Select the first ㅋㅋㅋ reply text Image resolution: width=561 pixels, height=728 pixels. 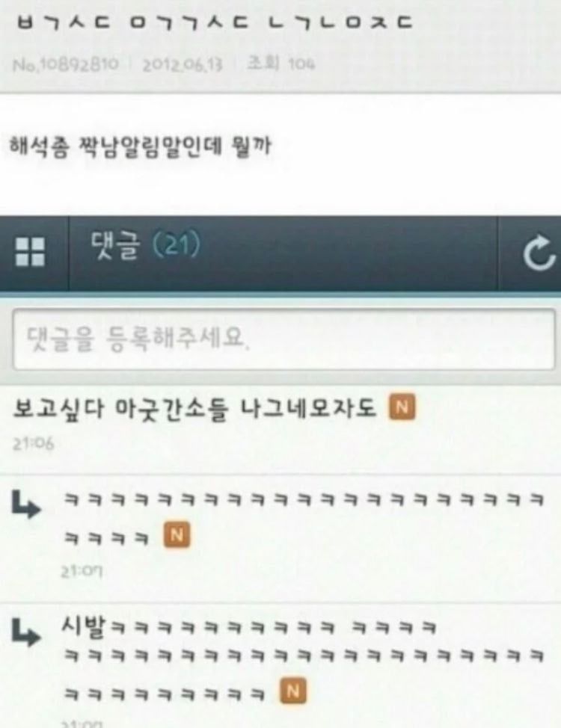(303, 518)
